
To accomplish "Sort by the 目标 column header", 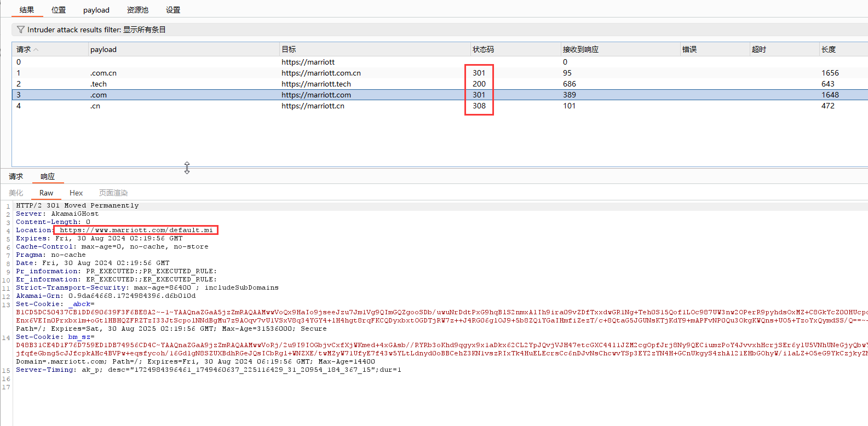I will pyautogui.click(x=375, y=49).
